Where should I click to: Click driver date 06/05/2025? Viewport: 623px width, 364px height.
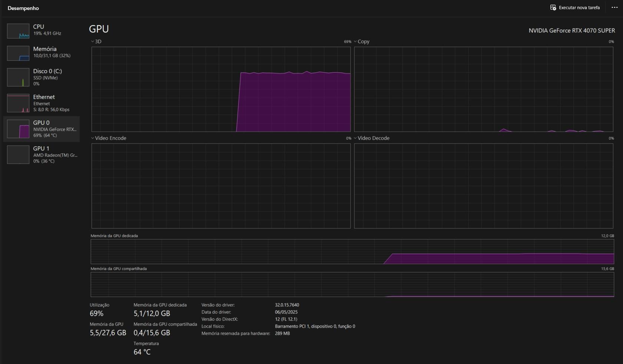click(286, 312)
